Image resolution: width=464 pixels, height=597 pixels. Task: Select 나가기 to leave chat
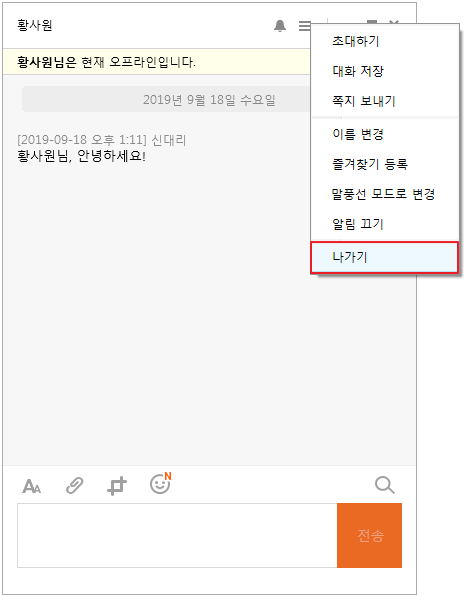point(385,257)
